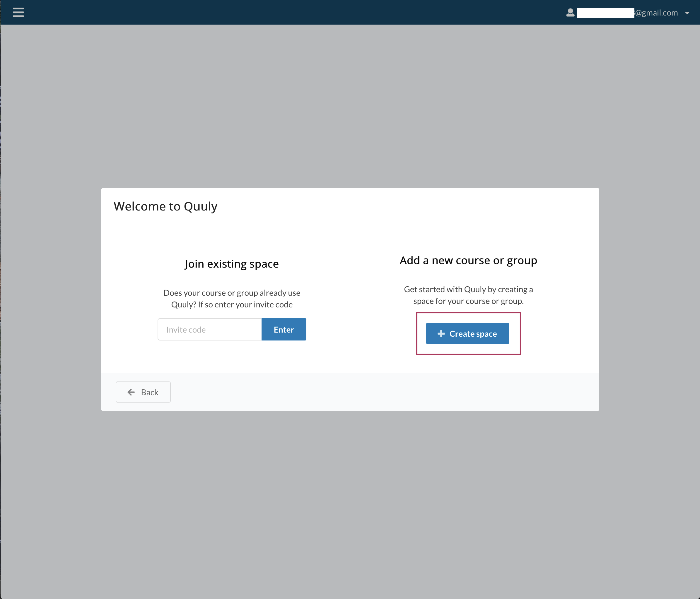The image size is (700, 599).
Task: Expand the account dropdown caret
Action: pos(687,13)
